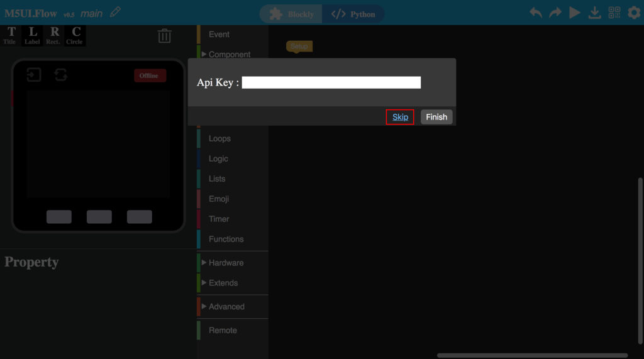The image size is (644, 359).
Task: Click the project name main
Action: pos(91,14)
